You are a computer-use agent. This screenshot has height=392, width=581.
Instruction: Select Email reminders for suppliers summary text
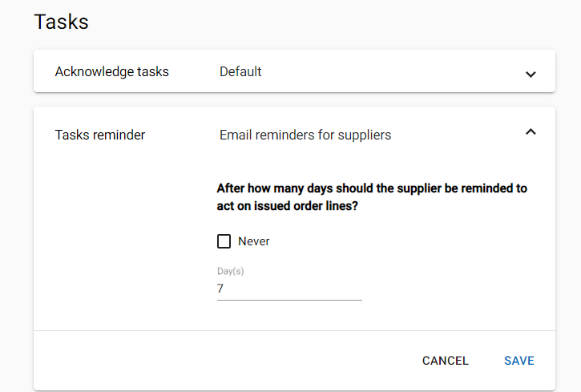pyautogui.click(x=305, y=135)
